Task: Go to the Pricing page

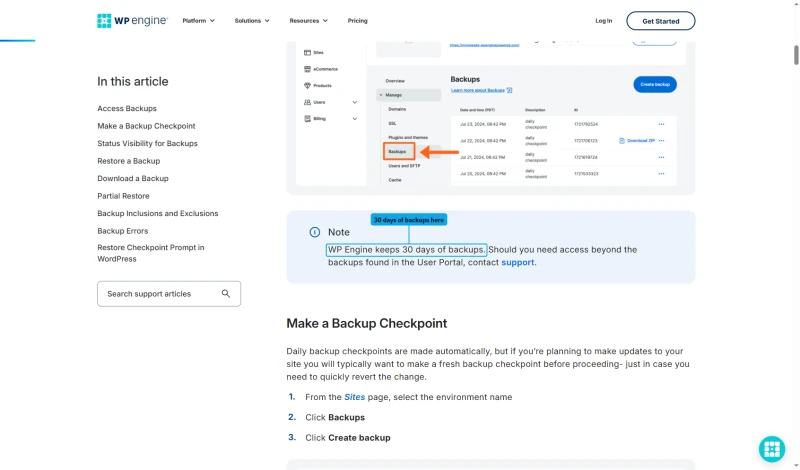Action: click(357, 21)
